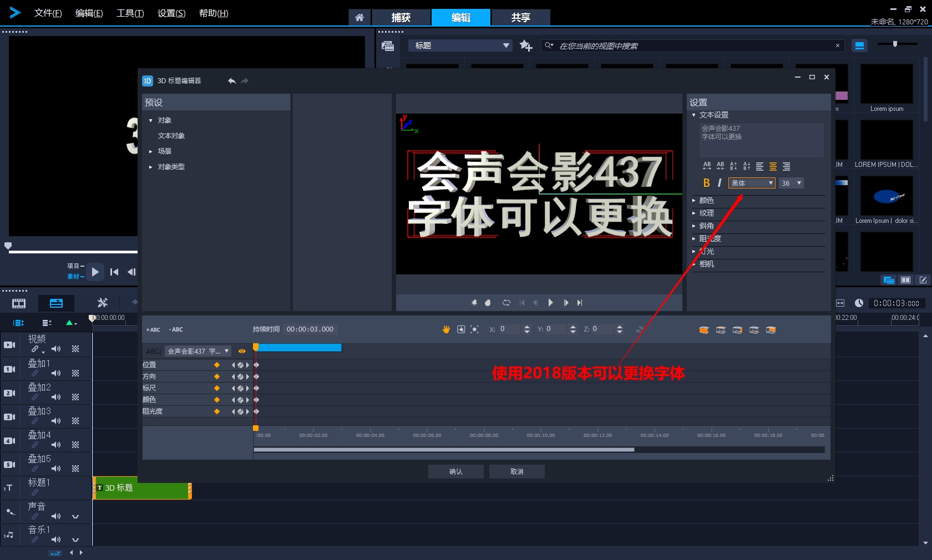
Task: Decrease character spacing in text settings
Action: tap(720, 166)
